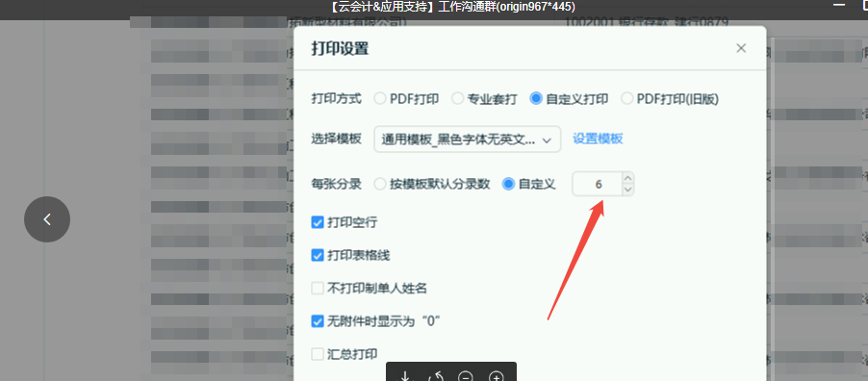Decrease entries count with down arrow
868x381 pixels.
pos(627,190)
